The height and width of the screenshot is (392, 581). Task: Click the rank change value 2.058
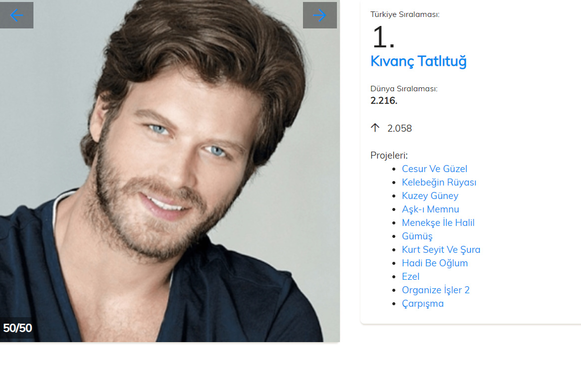[399, 129]
